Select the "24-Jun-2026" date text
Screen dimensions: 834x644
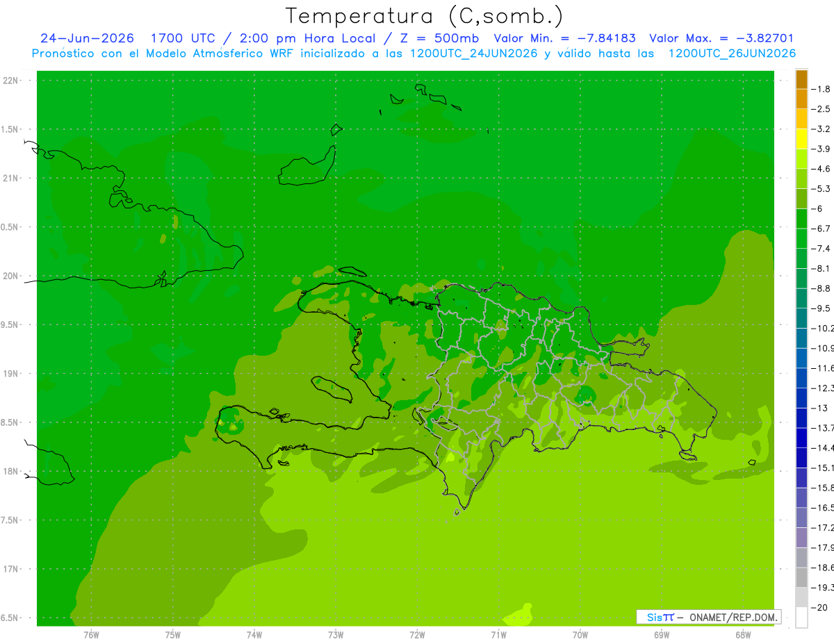coord(86,38)
